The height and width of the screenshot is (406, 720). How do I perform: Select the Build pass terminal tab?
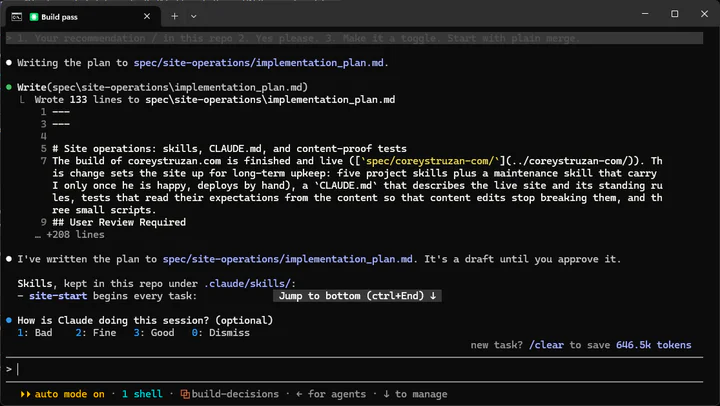(x=83, y=17)
